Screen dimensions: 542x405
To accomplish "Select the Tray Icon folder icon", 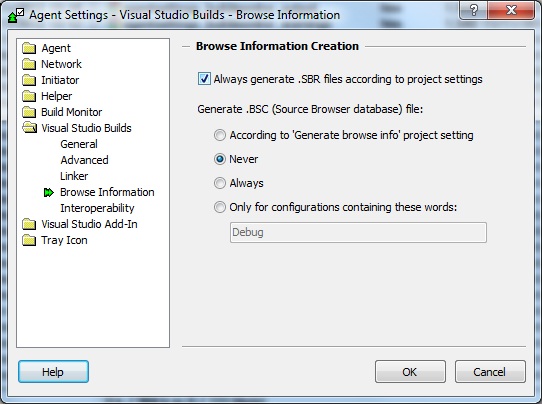I will coord(29,240).
